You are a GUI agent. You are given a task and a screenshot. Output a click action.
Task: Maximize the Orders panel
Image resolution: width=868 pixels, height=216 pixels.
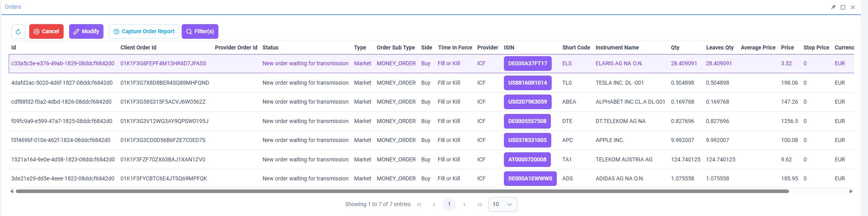[x=843, y=7]
